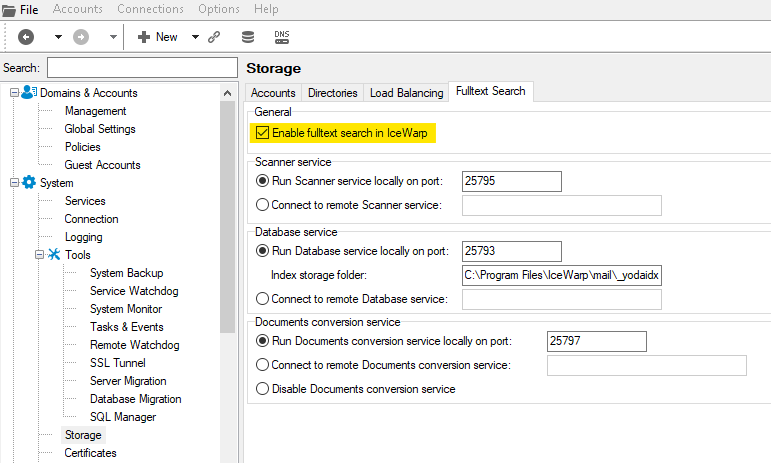
Task: Open the Back button history dropdown arrow
Action: pos(58,37)
